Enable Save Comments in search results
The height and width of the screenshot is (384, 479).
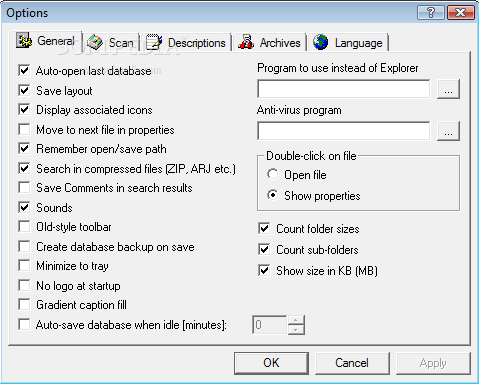click(x=24, y=188)
